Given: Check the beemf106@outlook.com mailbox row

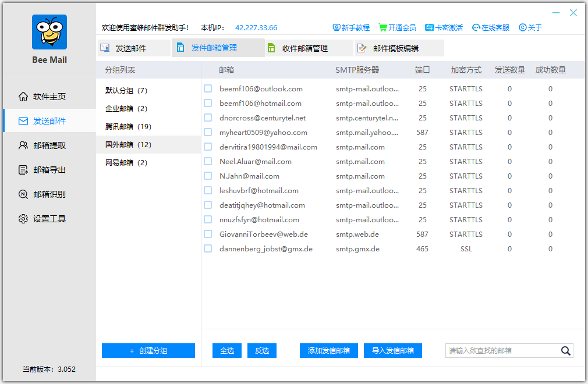Looking at the screenshot, I should tap(208, 88).
